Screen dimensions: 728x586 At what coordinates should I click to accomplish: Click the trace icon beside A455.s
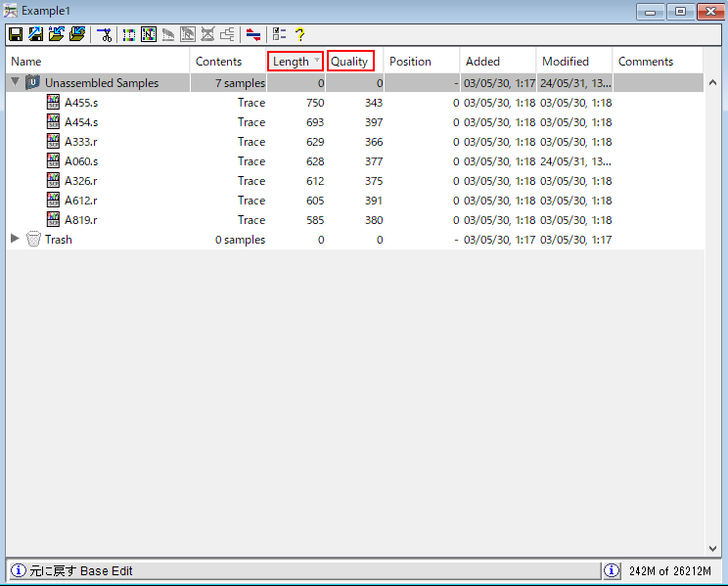point(54,102)
